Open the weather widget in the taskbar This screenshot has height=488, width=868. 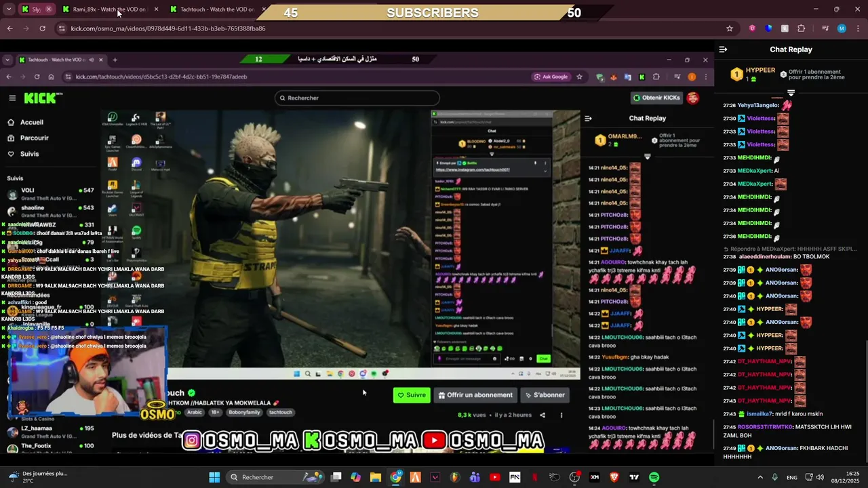38,477
